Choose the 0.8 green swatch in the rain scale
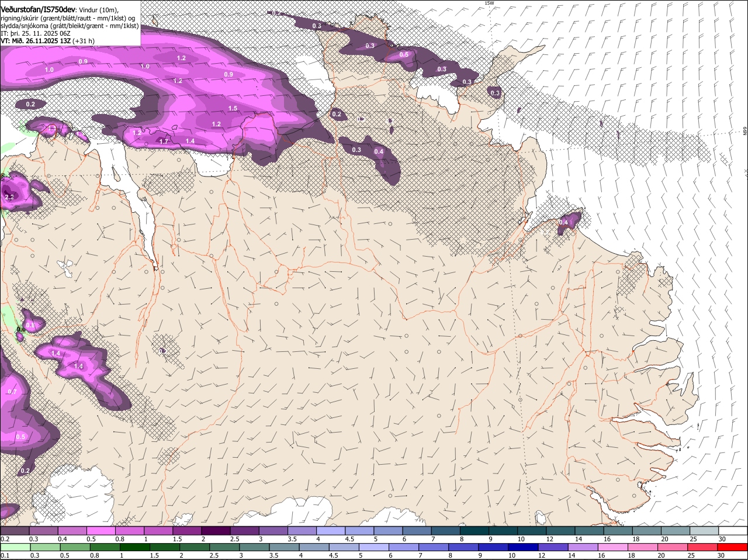Image resolution: width=748 pixels, height=560 pixels. 105,548
